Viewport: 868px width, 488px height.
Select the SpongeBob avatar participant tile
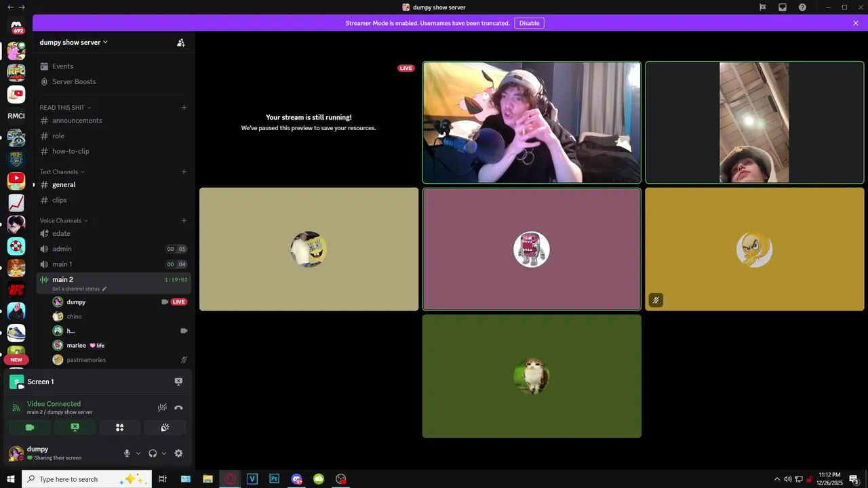tap(309, 249)
